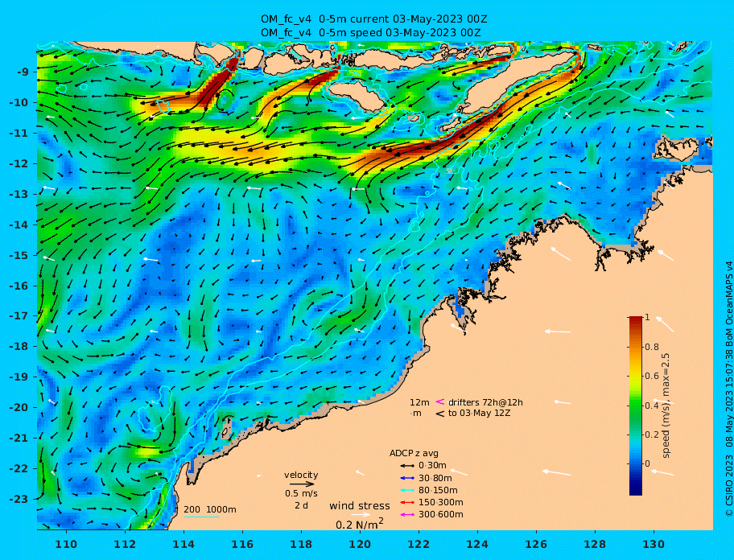Click the CSIRO 2023 copyright text

(x=728, y=389)
